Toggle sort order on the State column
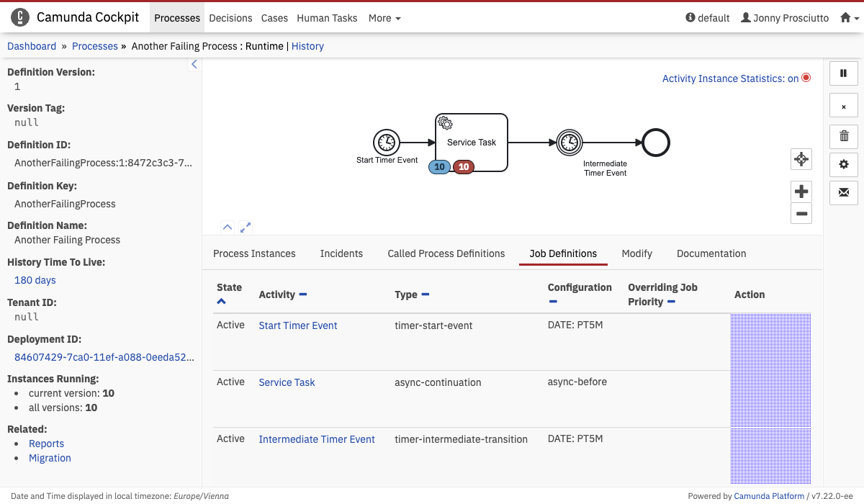 [x=221, y=302]
